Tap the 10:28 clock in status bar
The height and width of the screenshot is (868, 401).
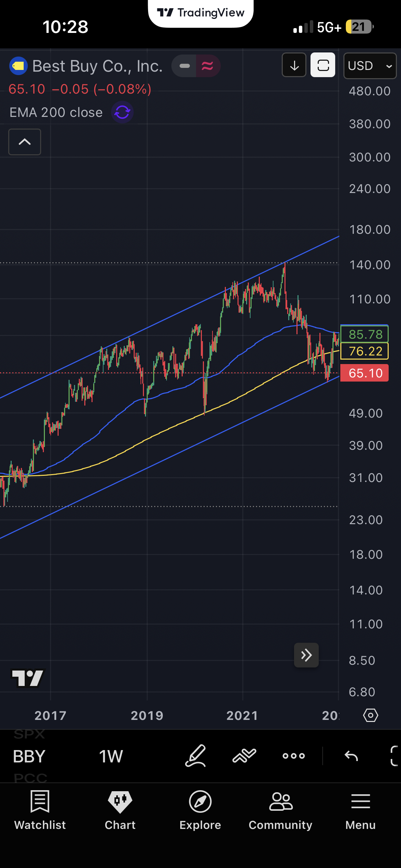[65, 27]
